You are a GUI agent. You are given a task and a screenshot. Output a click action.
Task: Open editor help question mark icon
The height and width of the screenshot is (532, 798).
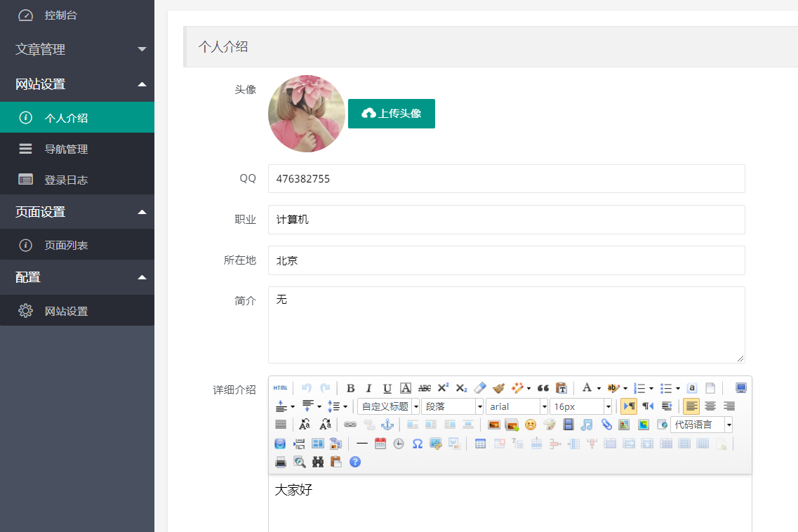pos(355,462)
